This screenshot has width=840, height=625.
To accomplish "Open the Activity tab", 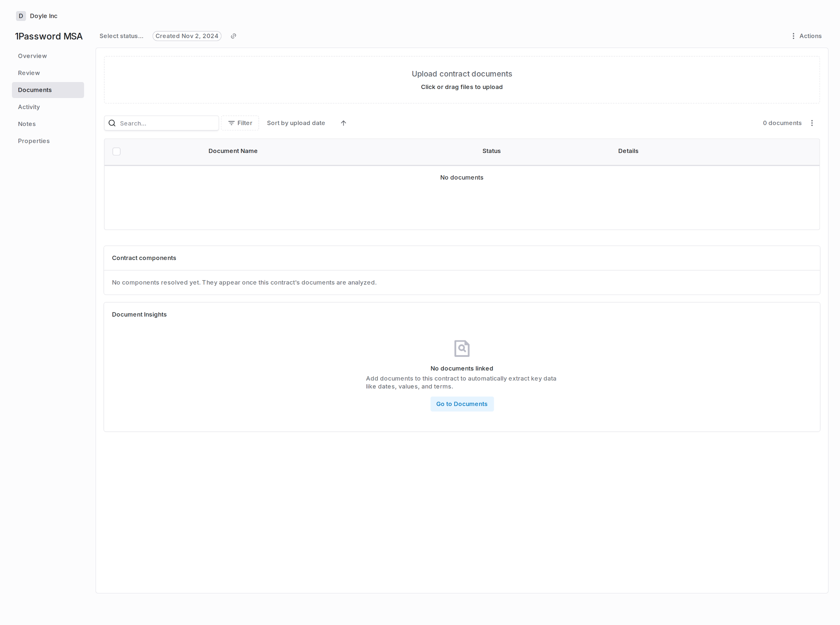I will coord(48,107).
